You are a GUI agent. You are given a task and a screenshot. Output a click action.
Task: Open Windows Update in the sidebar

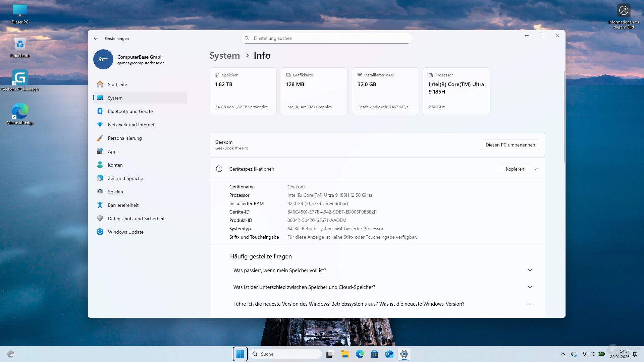125,232
